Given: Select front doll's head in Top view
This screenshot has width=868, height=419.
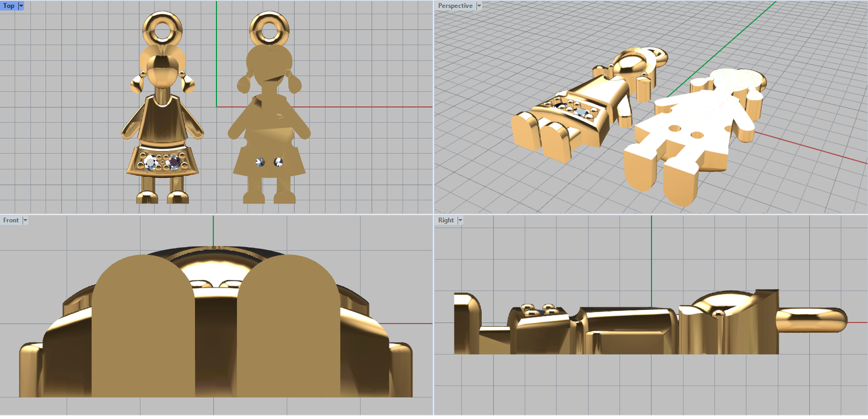Looking at the screenshot, I should pos(162,69).
